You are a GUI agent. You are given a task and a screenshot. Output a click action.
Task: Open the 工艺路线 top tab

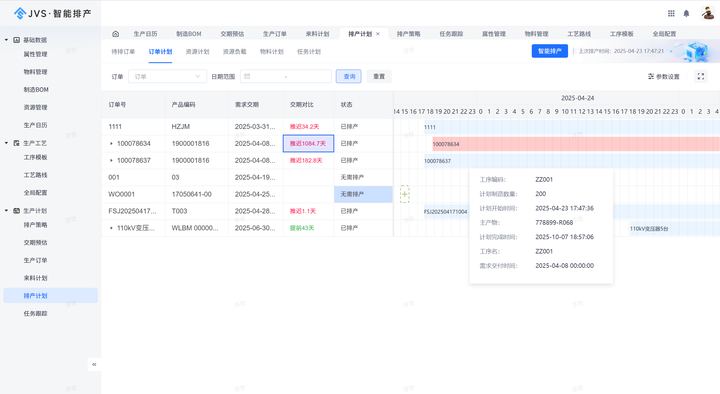[x=579, y=34]
